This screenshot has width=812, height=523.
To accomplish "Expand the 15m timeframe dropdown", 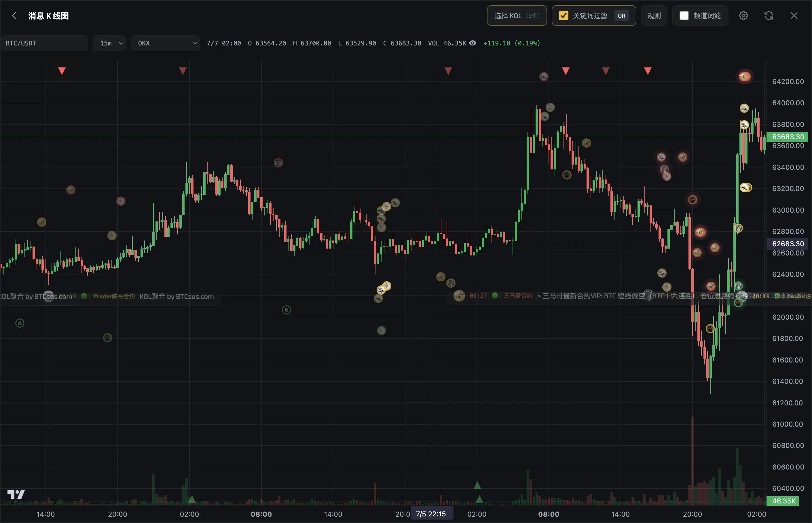I will (109, 43).
